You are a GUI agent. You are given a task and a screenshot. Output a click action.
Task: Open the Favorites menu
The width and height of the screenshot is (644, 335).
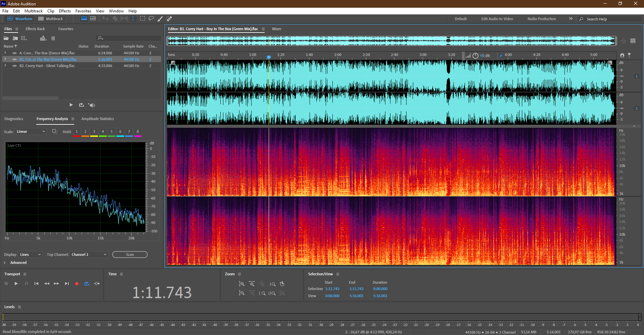[83, 11]
